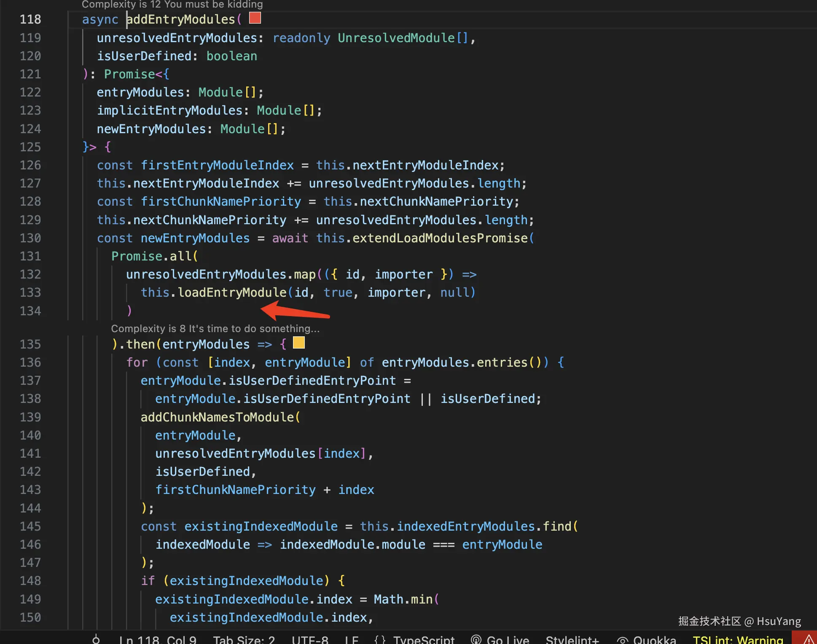Change the Tab Size: 2 indentation setting
This screenshot has height=644, width=817.
point(244,639)
